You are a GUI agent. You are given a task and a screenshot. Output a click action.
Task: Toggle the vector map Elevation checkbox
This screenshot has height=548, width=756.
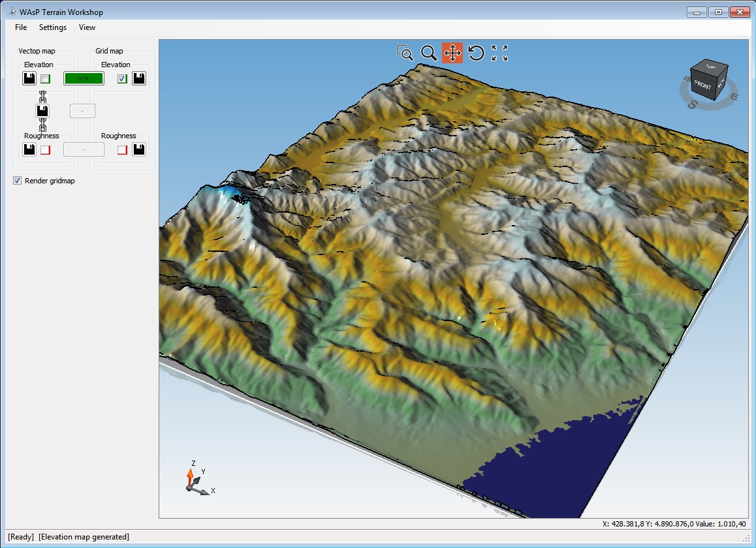click(45, 78)
